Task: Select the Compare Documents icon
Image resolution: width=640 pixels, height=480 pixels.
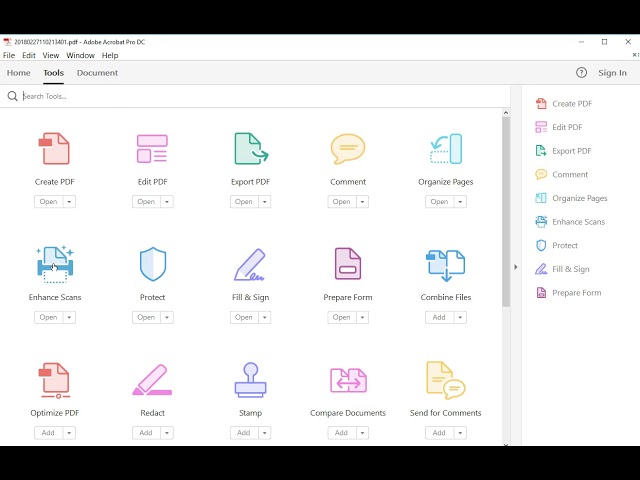Action: (348, 380)
